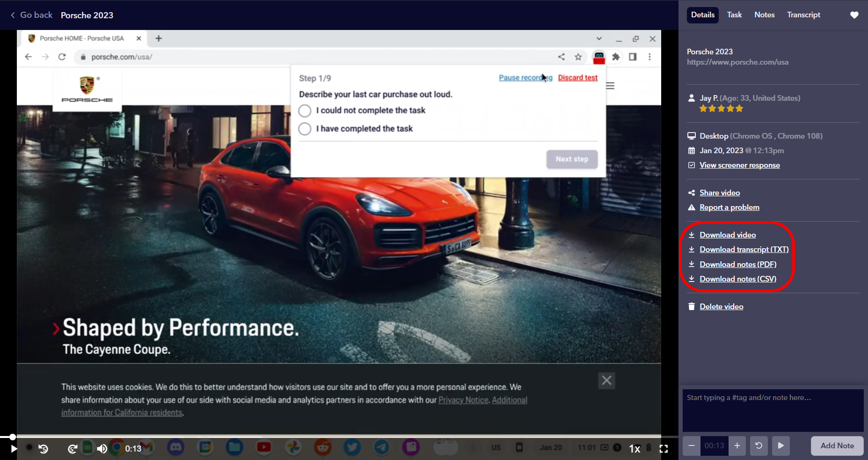868x460 pixels.
Task: Click Discard test in the recorded video
Action: point(578,78)
